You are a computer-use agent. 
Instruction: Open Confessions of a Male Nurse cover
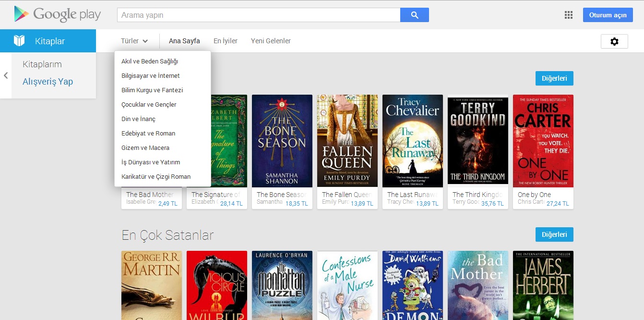[347, 285]
